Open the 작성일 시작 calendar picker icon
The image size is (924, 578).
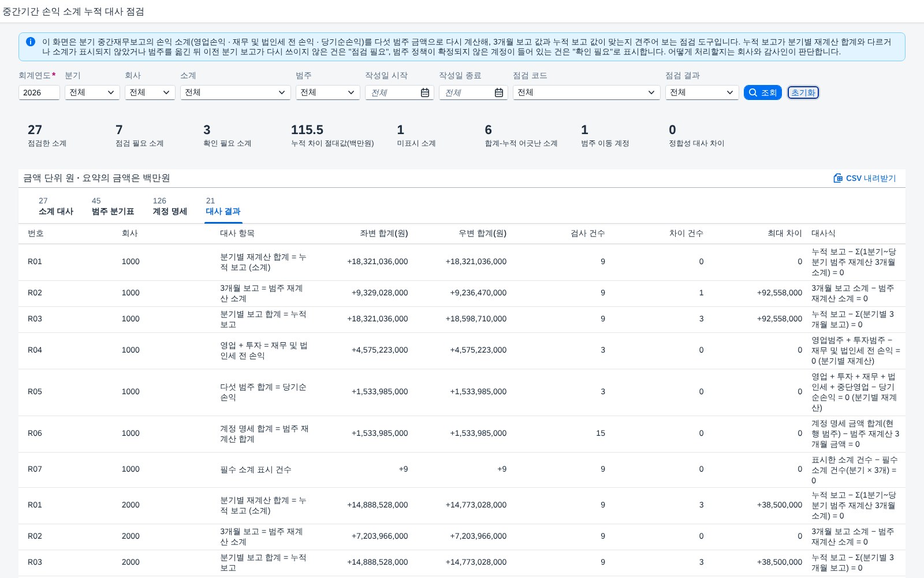pos(425,92)
